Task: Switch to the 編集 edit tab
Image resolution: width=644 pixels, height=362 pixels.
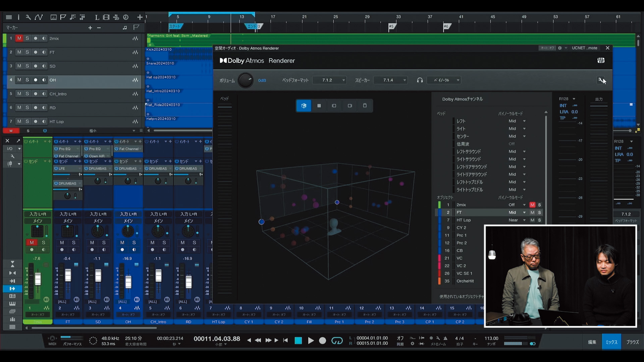Action: click(592, 342)
